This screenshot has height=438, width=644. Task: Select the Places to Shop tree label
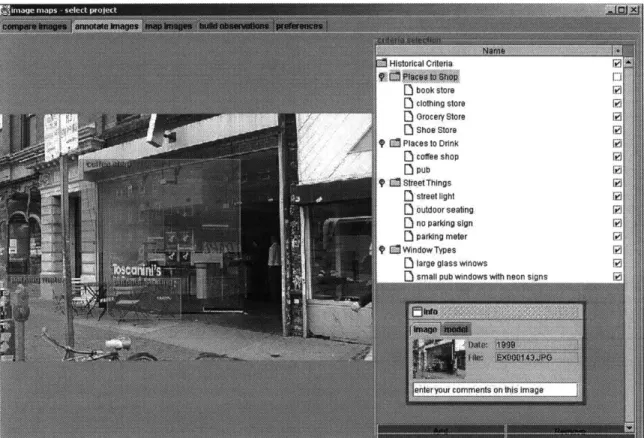(x=430, y=77)
